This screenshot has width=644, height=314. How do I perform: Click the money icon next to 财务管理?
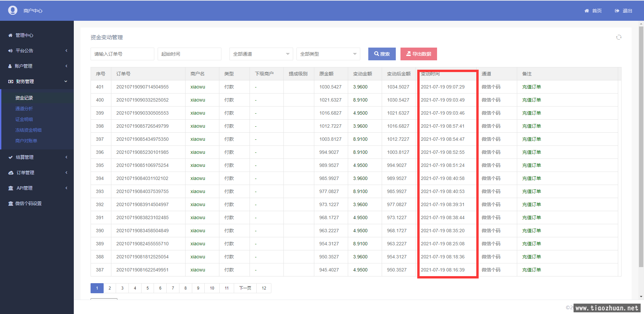click(x=11, y=81)
